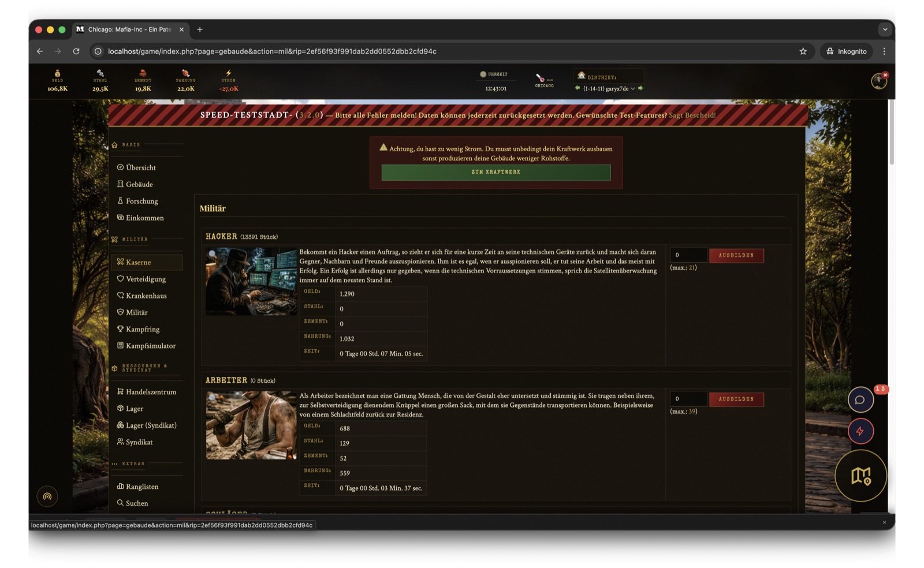Click the red lightning quick-action button
924x568 pixels.
860,431
